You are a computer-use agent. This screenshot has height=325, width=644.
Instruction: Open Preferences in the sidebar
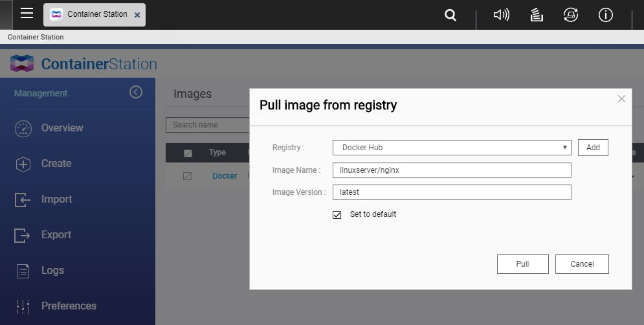pos(69,306)
